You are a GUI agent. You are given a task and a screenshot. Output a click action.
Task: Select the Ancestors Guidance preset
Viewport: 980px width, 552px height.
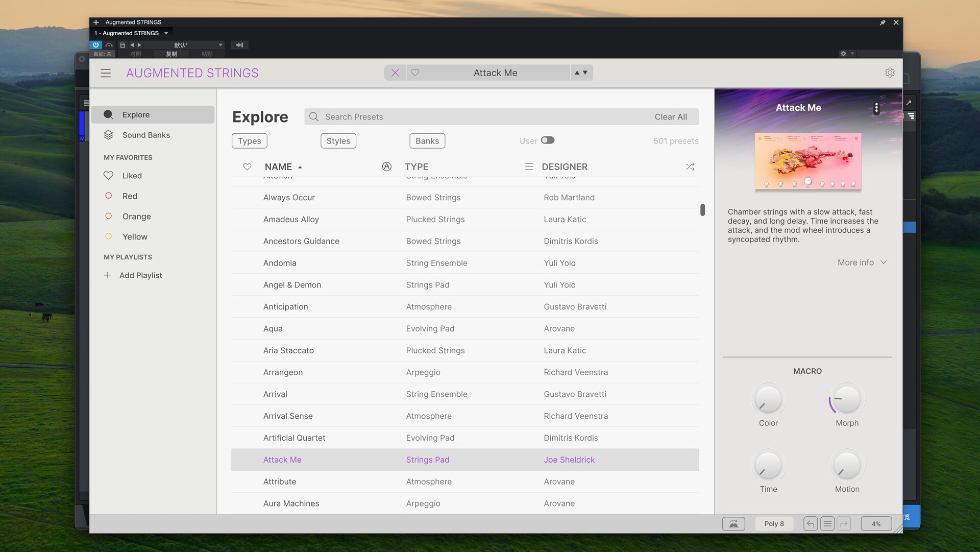coord(465,242)
